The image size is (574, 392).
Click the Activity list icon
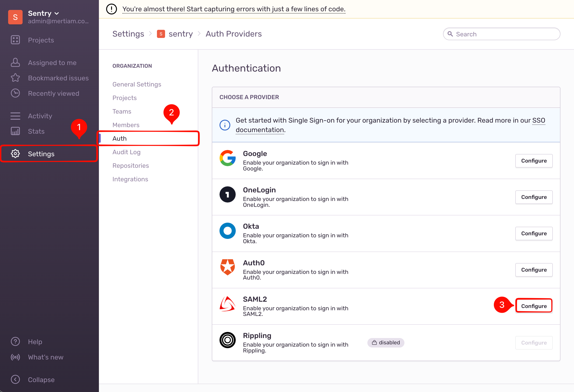click(15, 116)
